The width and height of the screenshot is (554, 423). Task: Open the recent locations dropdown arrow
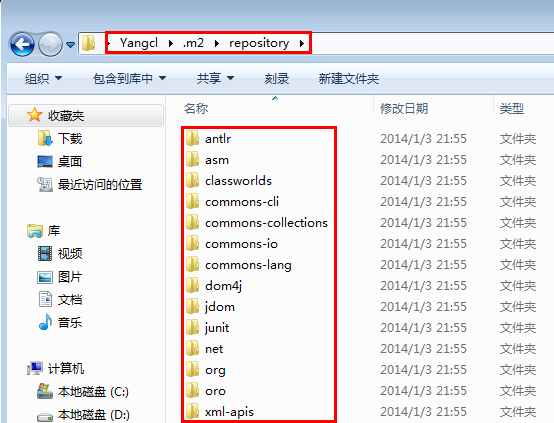(x=71, y=45)
